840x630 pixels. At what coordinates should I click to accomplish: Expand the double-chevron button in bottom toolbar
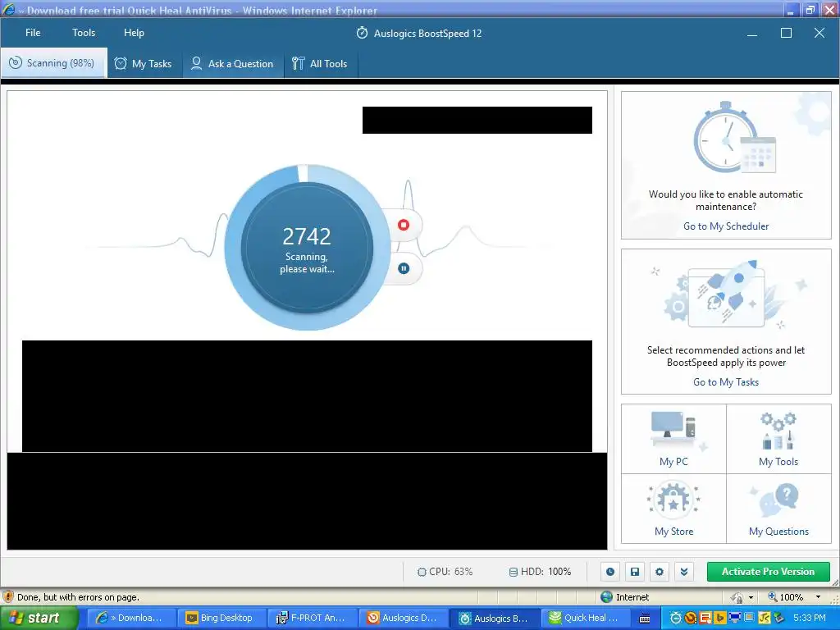(684, 572)
